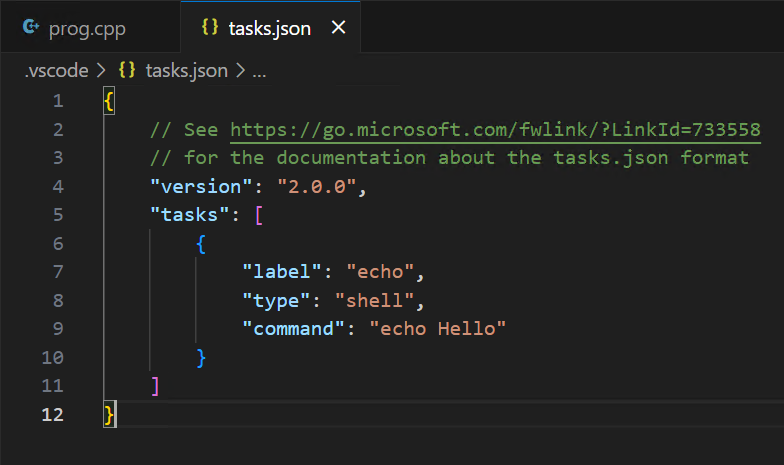Click line number 5 in the gutter
Image resolution: width=784 pixels, height=465 pixels.
(58, 215)
